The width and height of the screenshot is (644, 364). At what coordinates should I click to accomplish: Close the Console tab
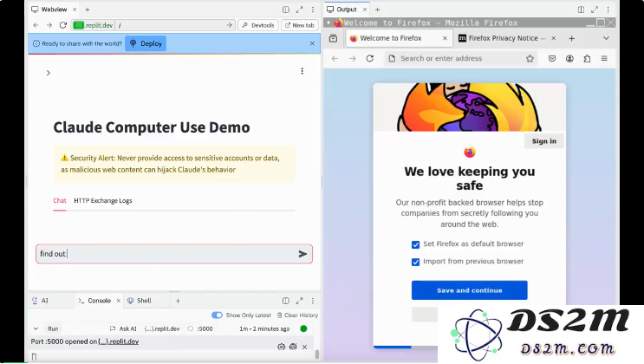click(118, 301)
